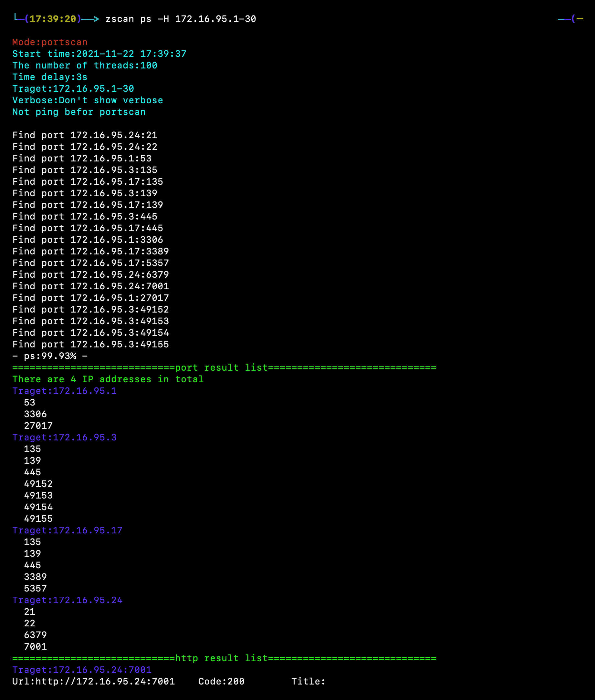Click port 53 in the result list
Viewport: 595px width, 700px height.
[x=30, y=403]
